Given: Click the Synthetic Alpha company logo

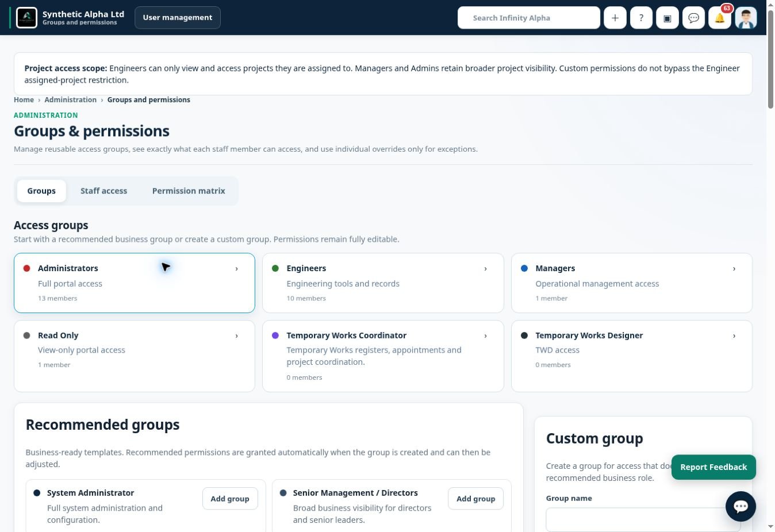Looking at the screenshot, I should 26,18.
